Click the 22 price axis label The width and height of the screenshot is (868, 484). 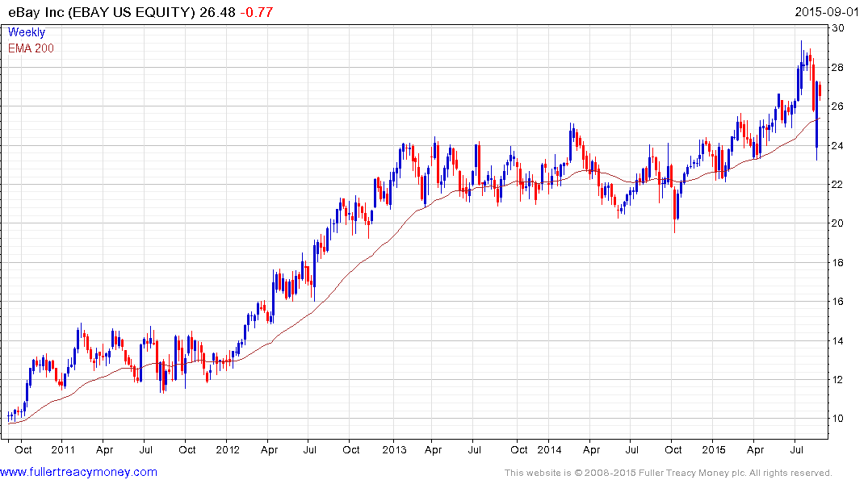click(x=838, y=184)
